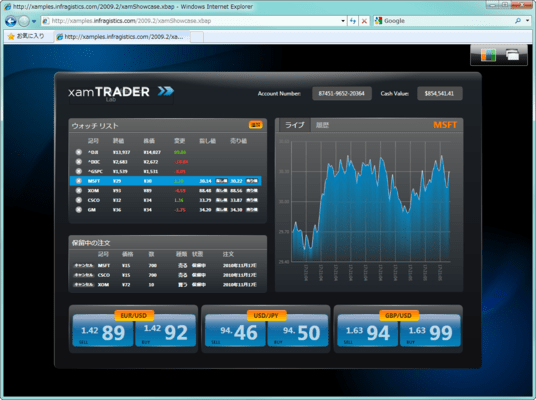Remove MSFT from the watch list
This screenshot has height=400, width=536.
79,181
